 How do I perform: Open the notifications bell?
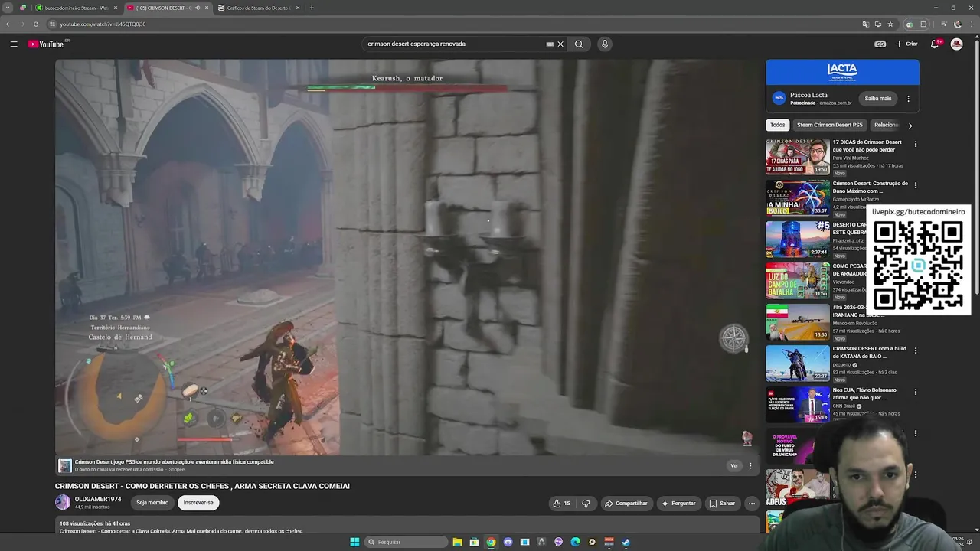[x=935, y=44]
